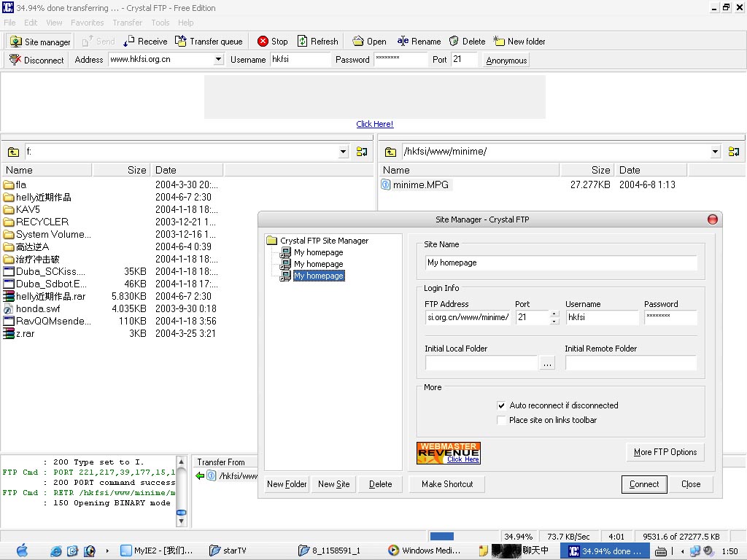Click the New Site button
Viewport: 747px width, 560px height.
333,484
